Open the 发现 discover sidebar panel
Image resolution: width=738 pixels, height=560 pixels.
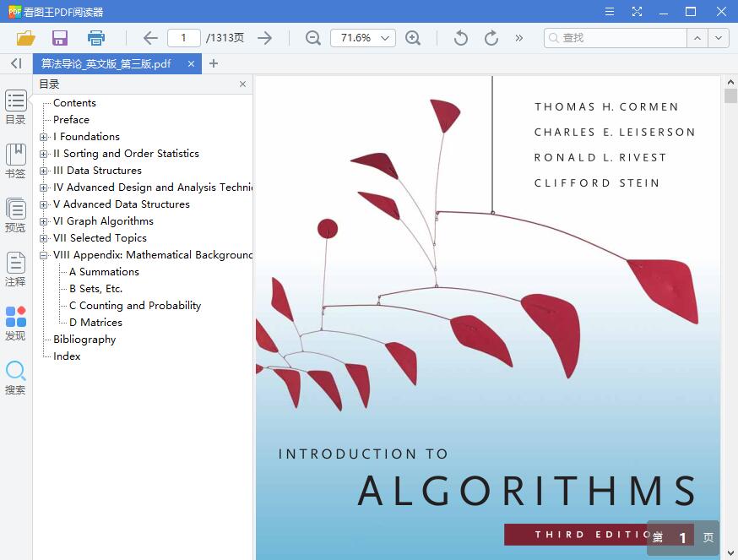tap(15, 323)
